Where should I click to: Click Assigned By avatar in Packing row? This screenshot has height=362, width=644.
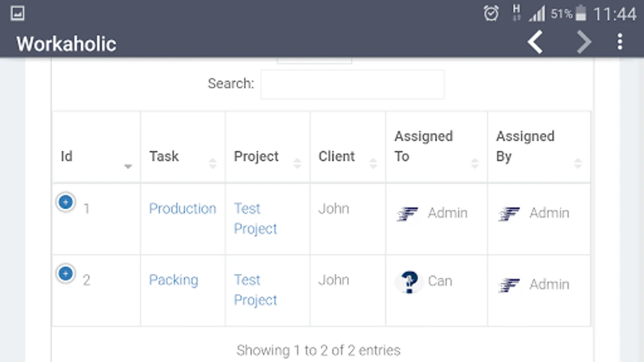509,285
